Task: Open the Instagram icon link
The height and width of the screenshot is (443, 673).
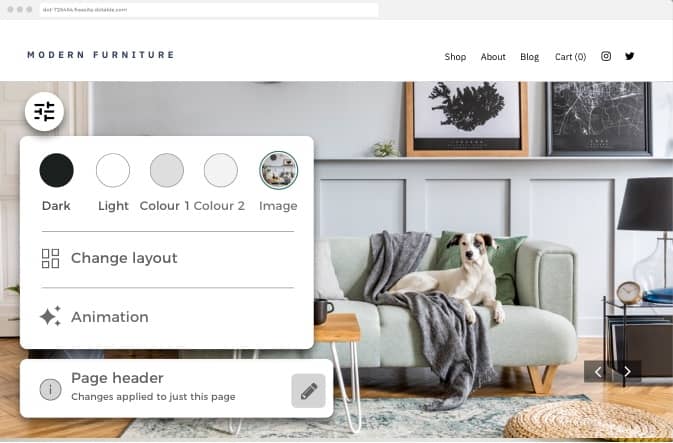Action: pyautogui.click(x=606, y=56)
